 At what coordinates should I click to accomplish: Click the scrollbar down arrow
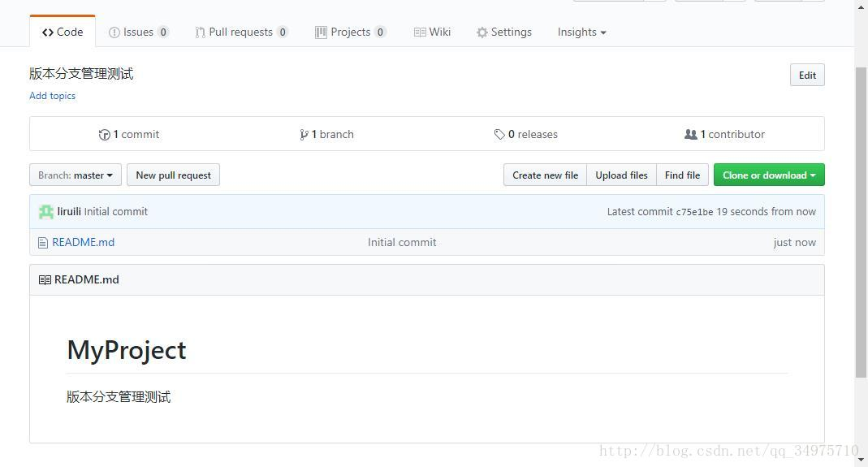point(861,459)
